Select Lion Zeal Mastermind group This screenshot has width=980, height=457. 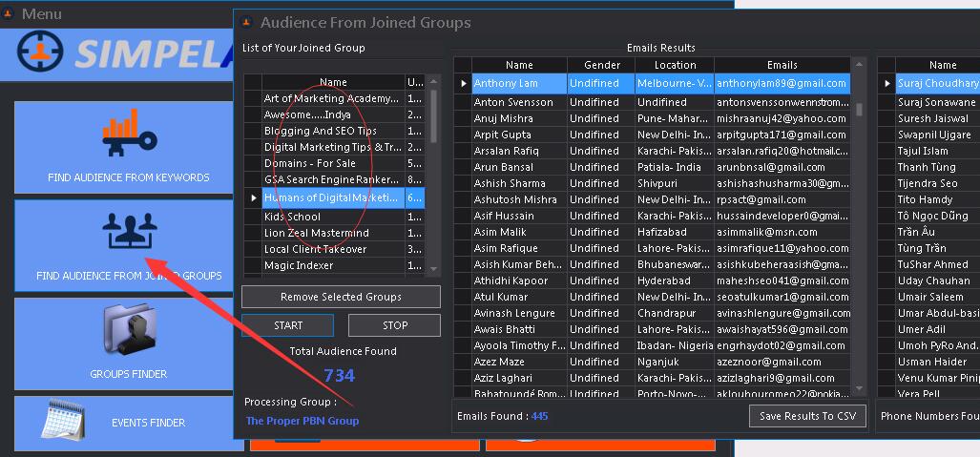pyautogui.click(x=333, y=233)
